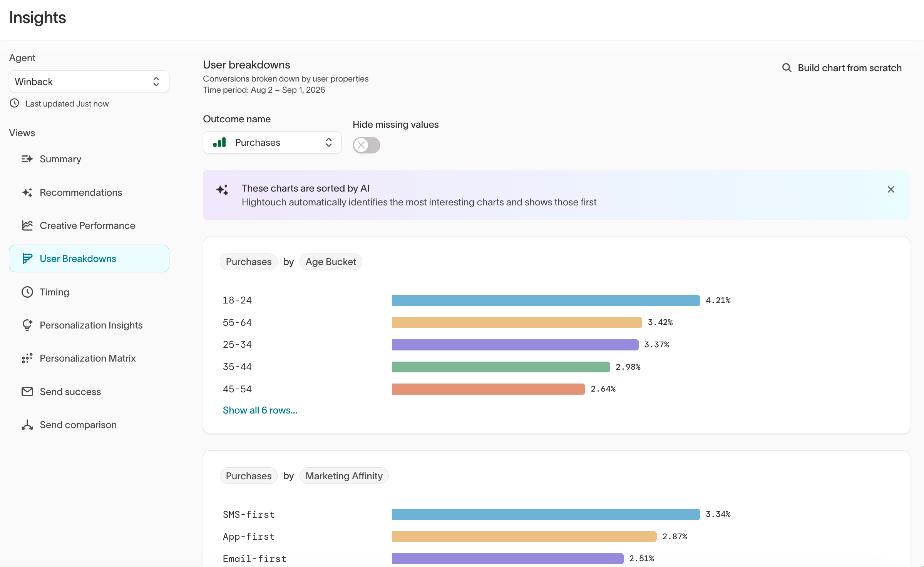Open the Winback agent dropdown

click(x=89, y=82)
